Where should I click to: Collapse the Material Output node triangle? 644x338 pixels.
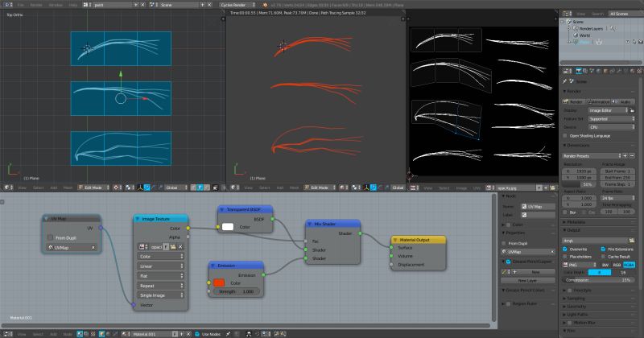pos(395,240)
